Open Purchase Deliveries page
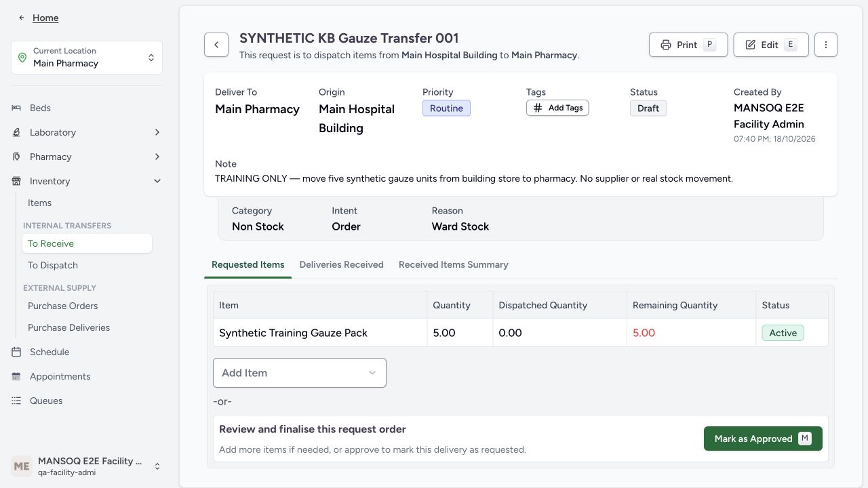Screen dimensions: 868x488 tap(87, 327)
